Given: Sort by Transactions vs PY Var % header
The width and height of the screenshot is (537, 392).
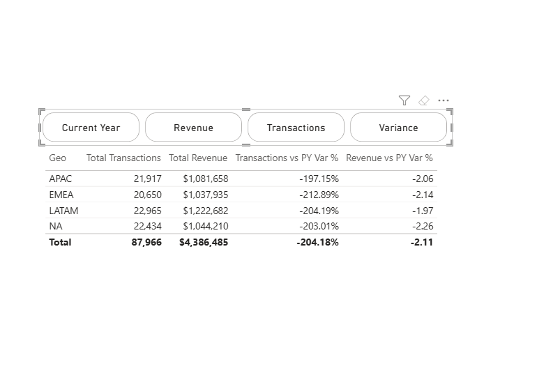Looking at the screenshot, I should [287, 158].
